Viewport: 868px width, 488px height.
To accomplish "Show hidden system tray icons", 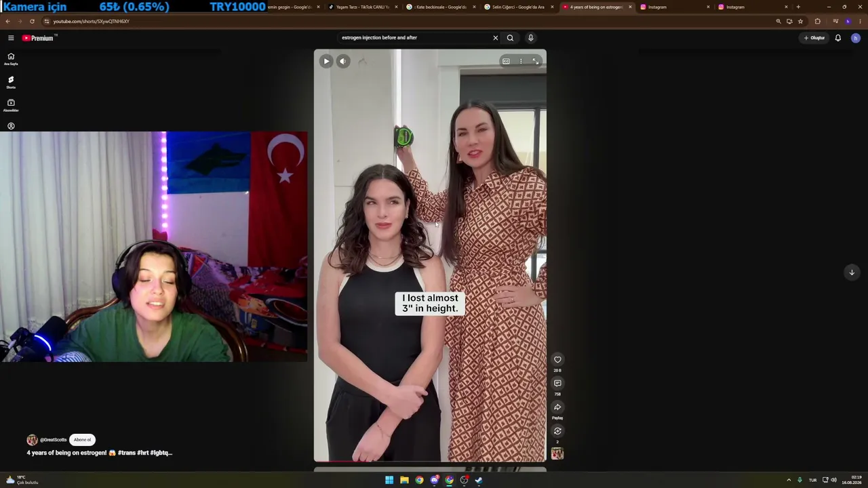I will tap(789, 480).
